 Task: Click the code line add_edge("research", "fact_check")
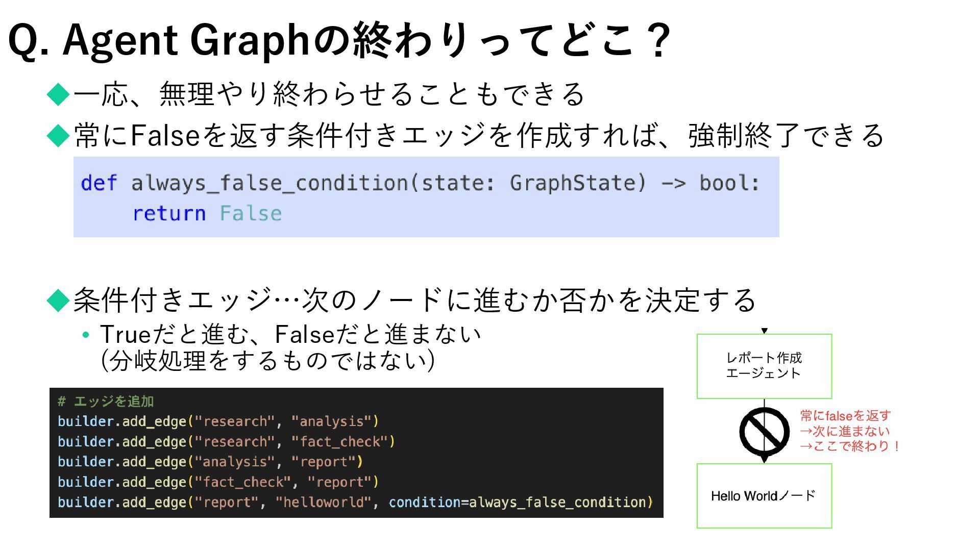pyautogui.click(x=226, y=442)
